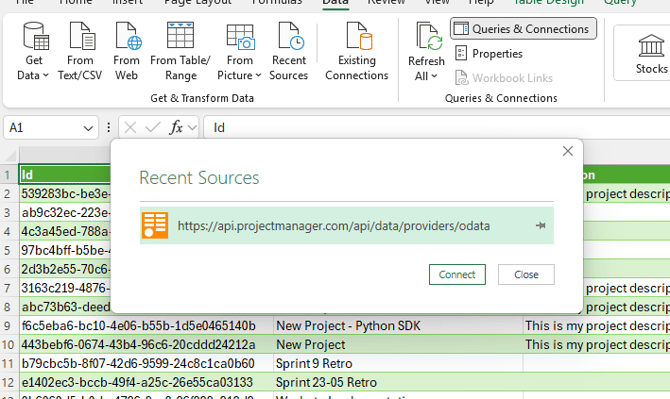670x399 pixels.
Task: Expand the Refresh All dropdown arrow
Action: point(434,76)
